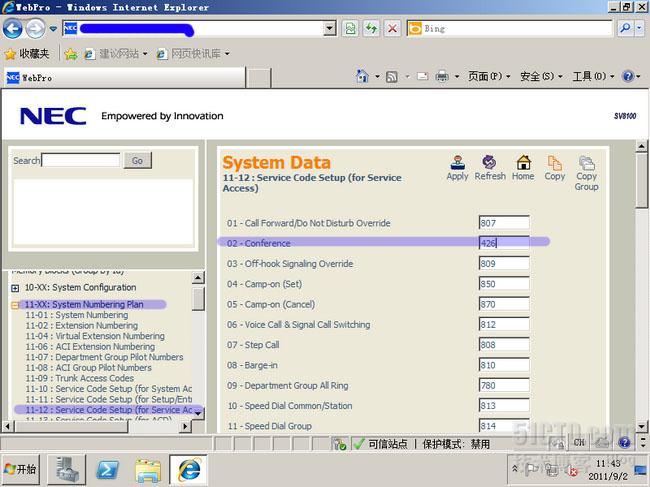Click the WebPro Search input field
Screen dimensions: 650x487
pyautogui.click(x=81, y=160)
